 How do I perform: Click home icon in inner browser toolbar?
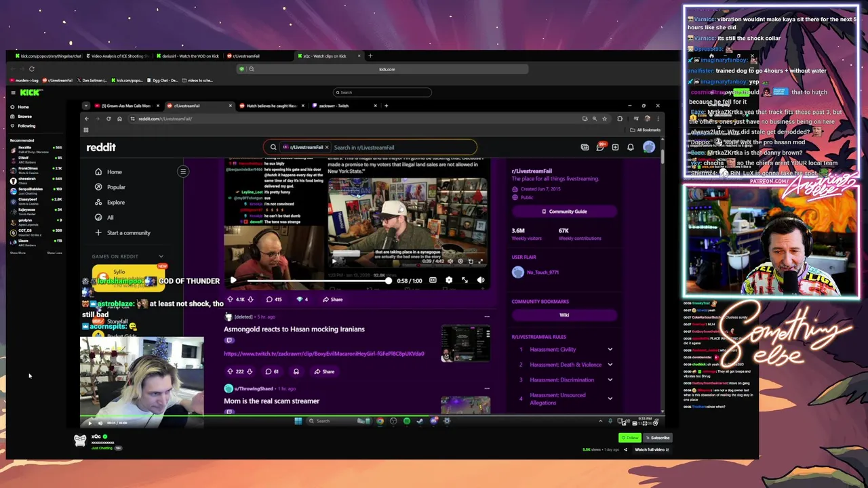click(119, 119)
